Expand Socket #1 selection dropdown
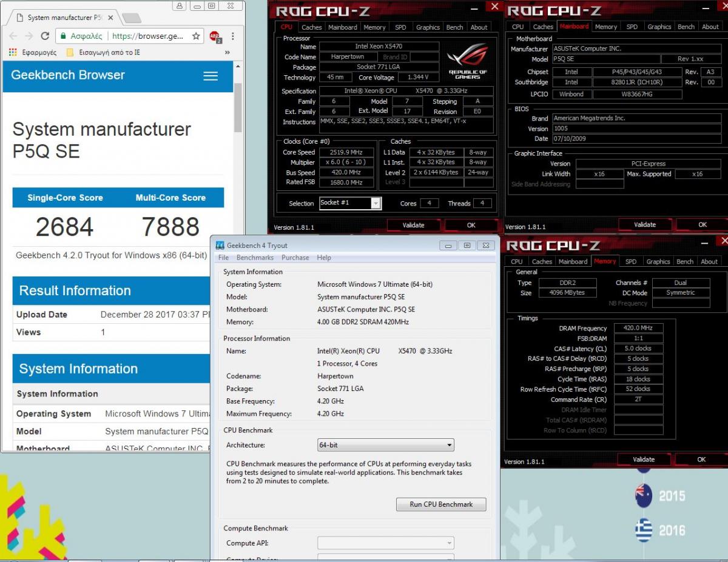 (376, 203)
